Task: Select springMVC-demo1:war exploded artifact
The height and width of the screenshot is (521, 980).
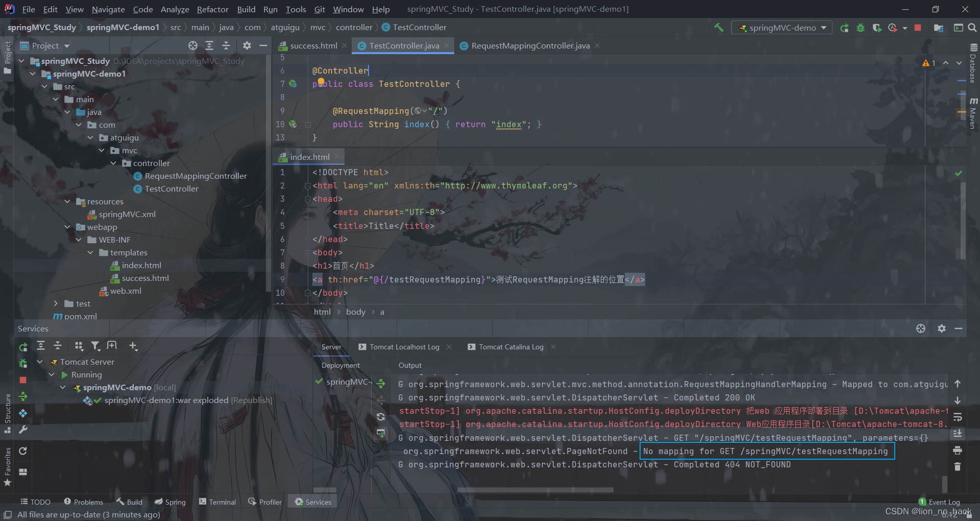Action: (166, 400)
